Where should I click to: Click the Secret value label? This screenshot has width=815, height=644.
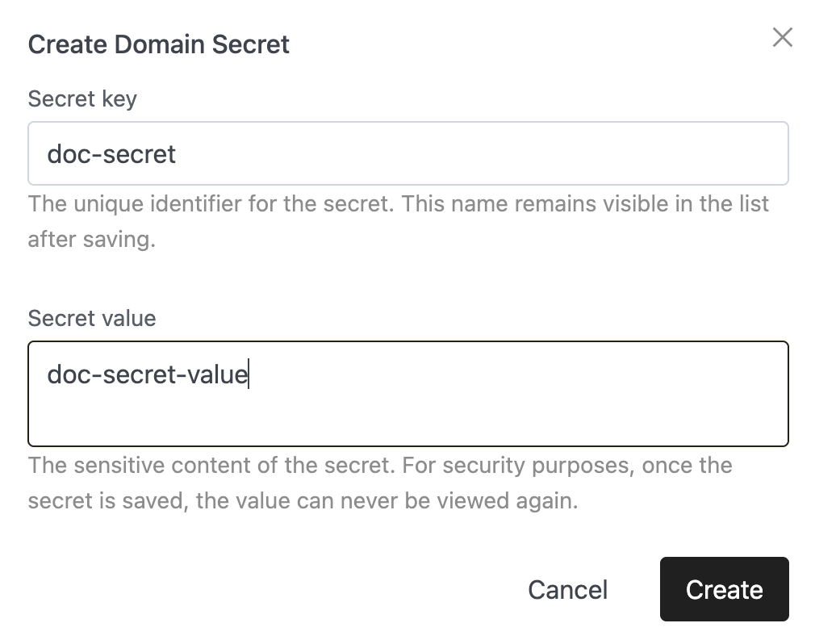(91, 318)
